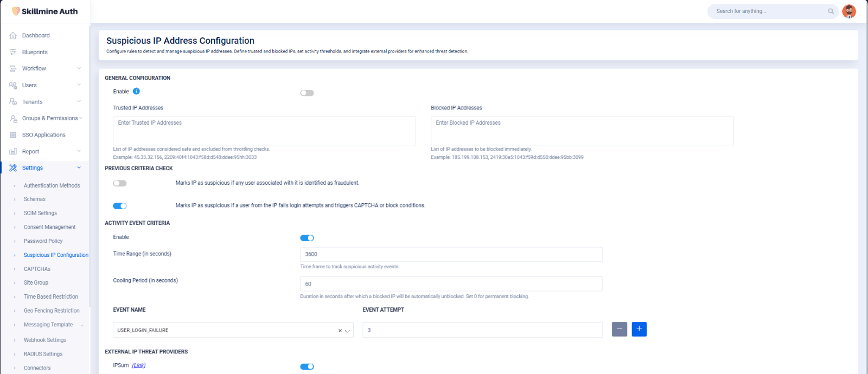Open the user avatar menu

click(x=849, y=11)
